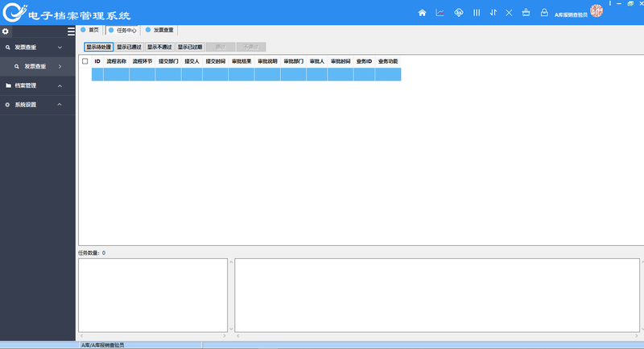Click the sidebar gear settings icon
The image size is (644, 349).
[6, 31]
